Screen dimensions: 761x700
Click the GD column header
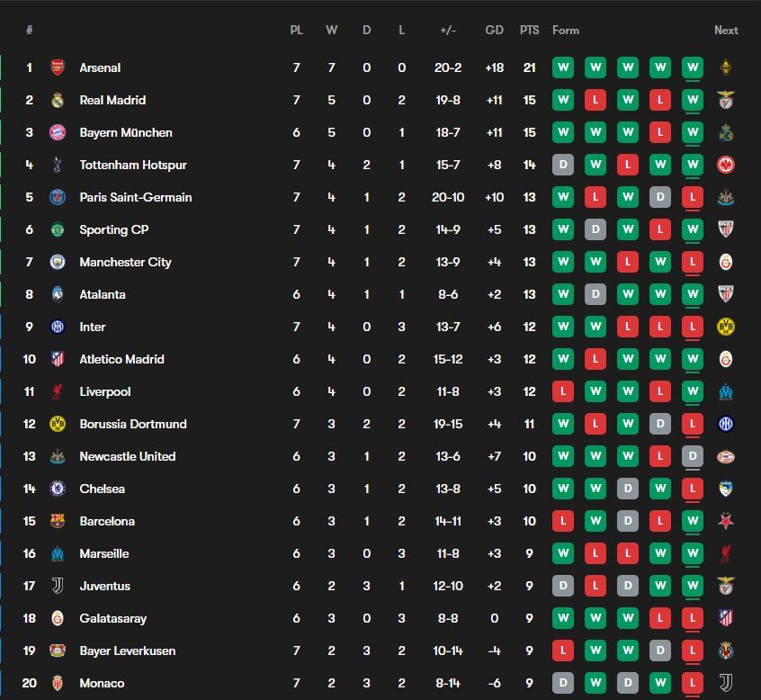[494, 30]
